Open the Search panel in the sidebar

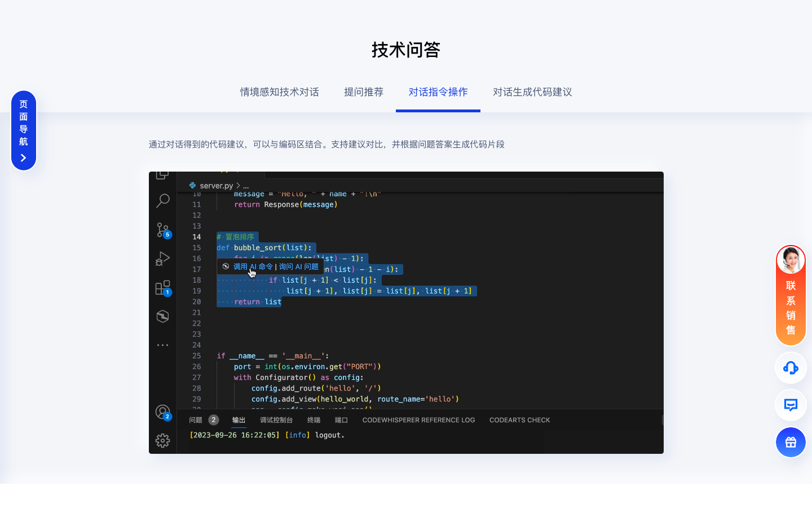(x=163, y=201)
